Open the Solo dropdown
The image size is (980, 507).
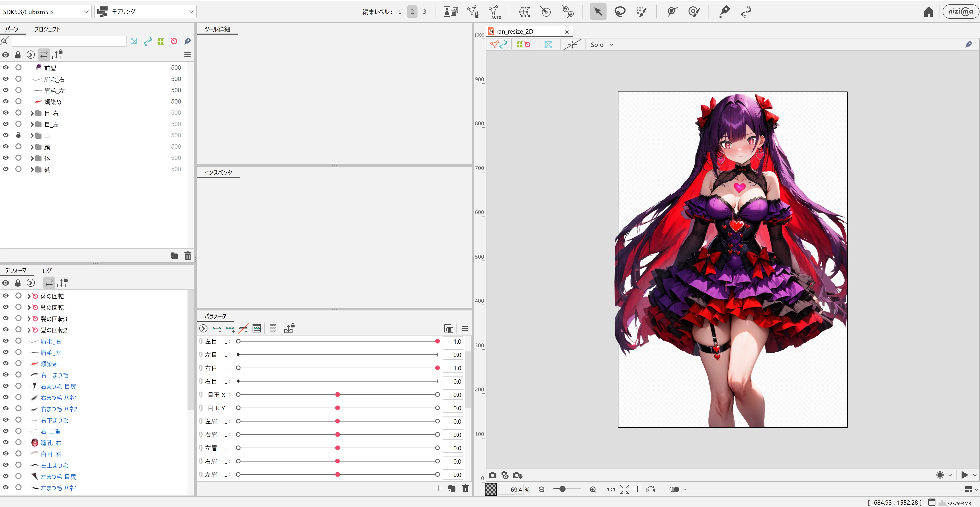(602, 45)
